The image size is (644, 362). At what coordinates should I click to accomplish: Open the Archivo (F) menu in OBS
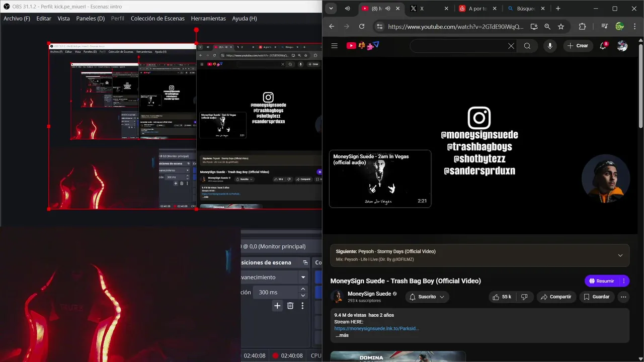coord(17,18)
